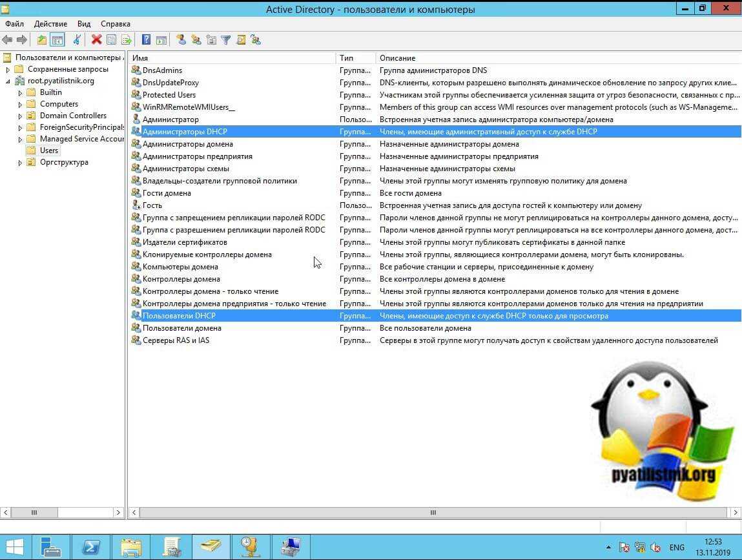Click the Create new user icon
The height and width of the screenshot is (560, 742).
[x=181, y=40]
